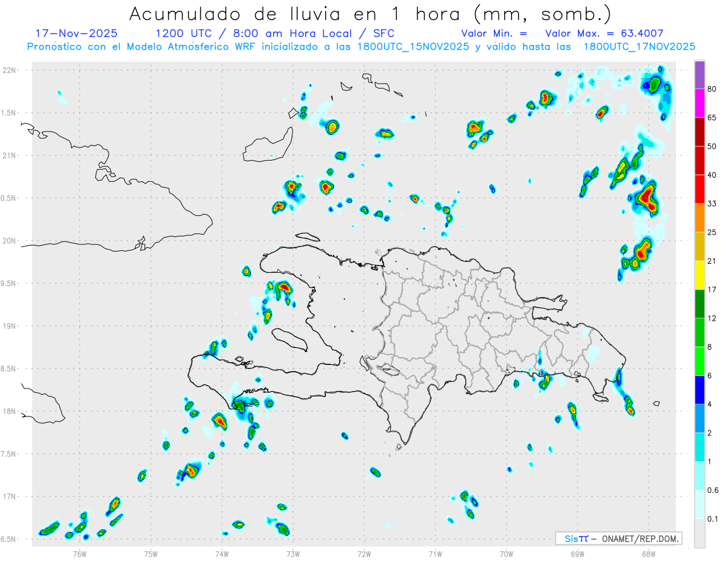Viewport: 728px width, 562px height.
Task: Select the latitude label "17N"
Action: (x=10, y=497)
